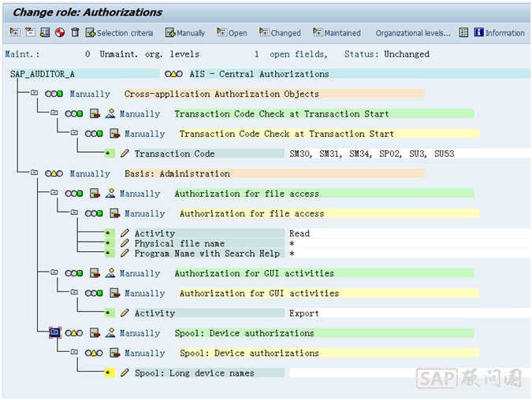
Task: Click the Changed toolbar button
Action: point(280,33)
